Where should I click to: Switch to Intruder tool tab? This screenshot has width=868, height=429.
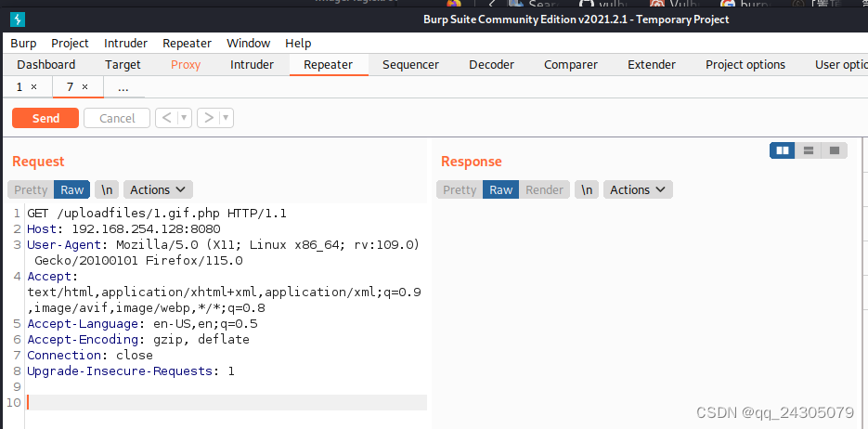tap(252, 65)
